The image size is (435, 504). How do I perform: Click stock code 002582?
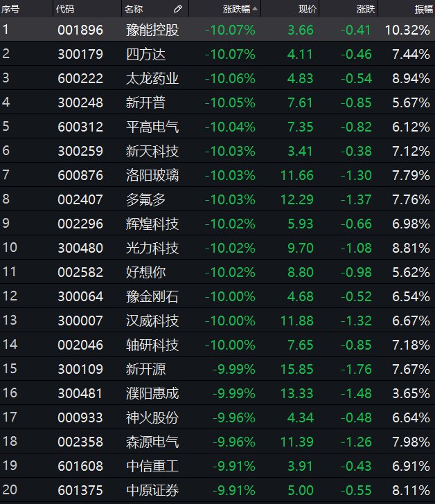80,272
